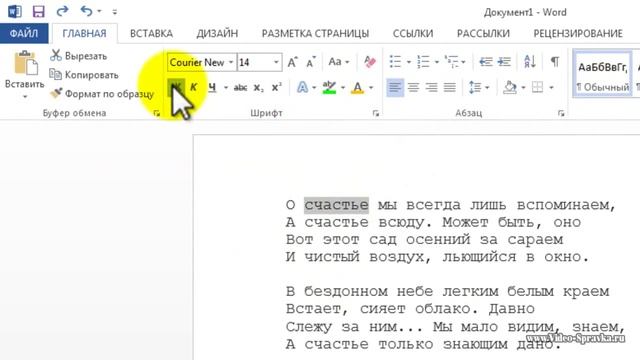Viewport: 640px width, 360px height.
Task: Select align right paragraph button
Action: [x=431, y=87]
